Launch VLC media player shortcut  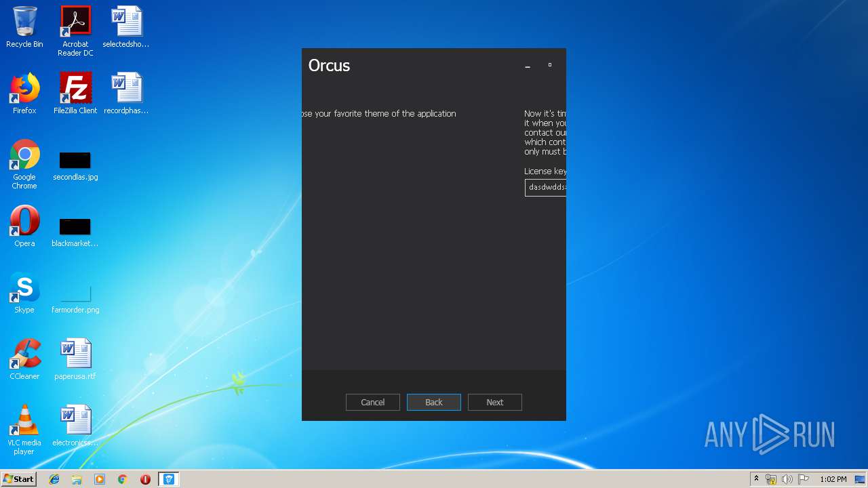(24, 430)
